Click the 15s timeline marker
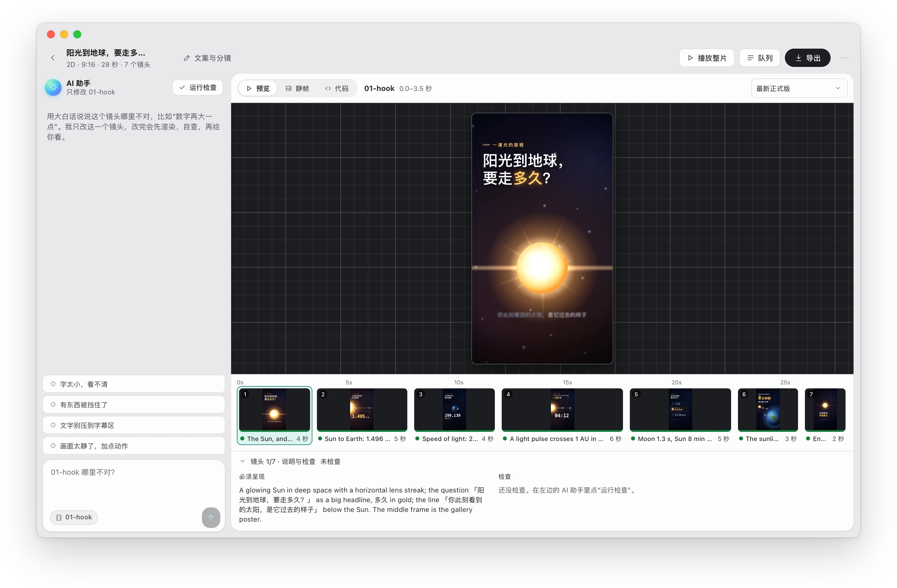The height and width of the screenshot is (588, 897). tap(567, 382)
